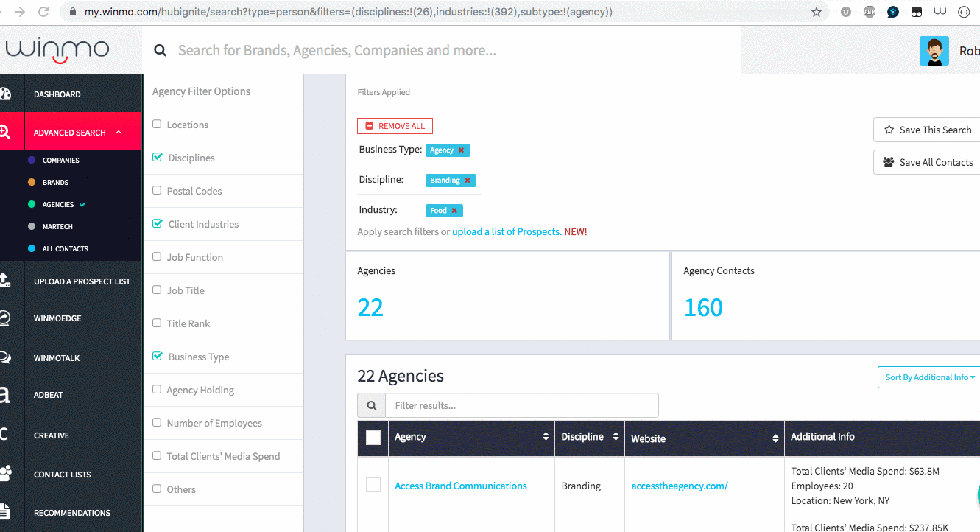Enable the Agency Holding filter checkbox

tap(157, 390)
